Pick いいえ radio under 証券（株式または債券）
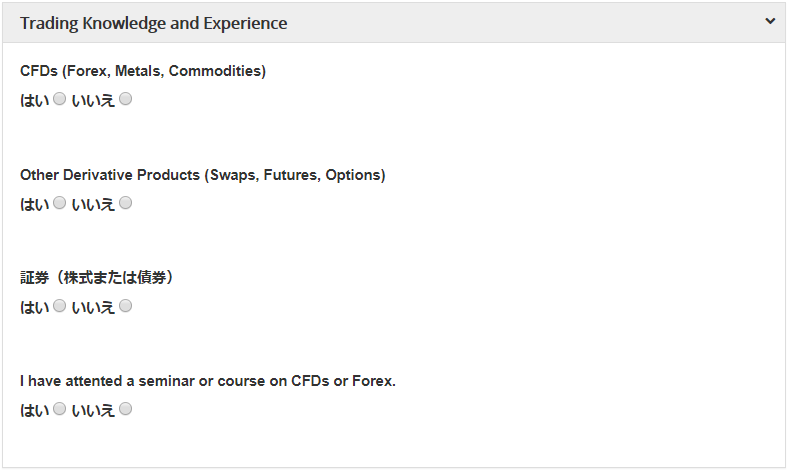This screenshot has width=789, height=471. click(x=125, y=306)
